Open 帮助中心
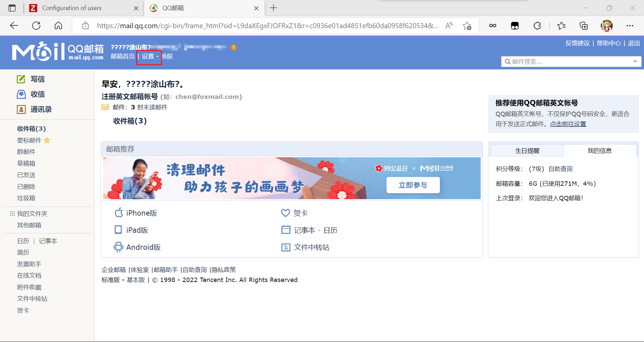644x342 pixels. tap(609, 43)
